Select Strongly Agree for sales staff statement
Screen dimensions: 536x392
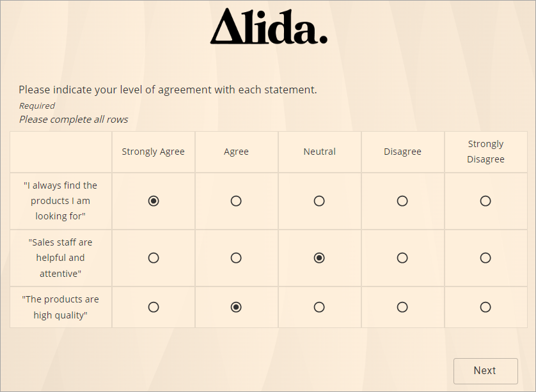click(x=153, y=257)
